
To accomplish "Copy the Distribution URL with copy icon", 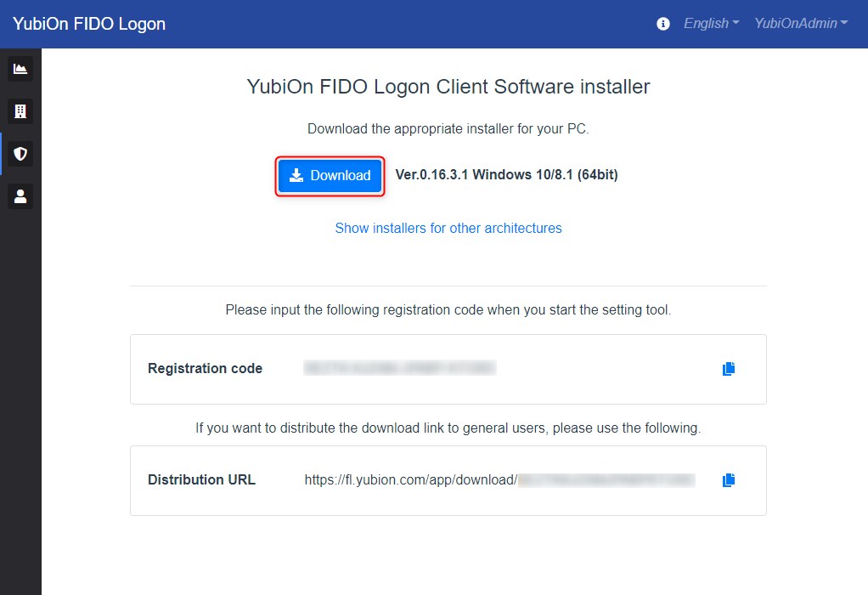I will [x=729, y=480].
